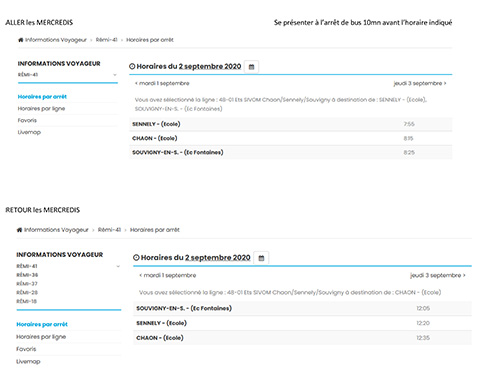Viewport: 500px width, 389px height.
Task: Click the clock icon beside the upper Horaires title
Action: [x=132, y=66]
